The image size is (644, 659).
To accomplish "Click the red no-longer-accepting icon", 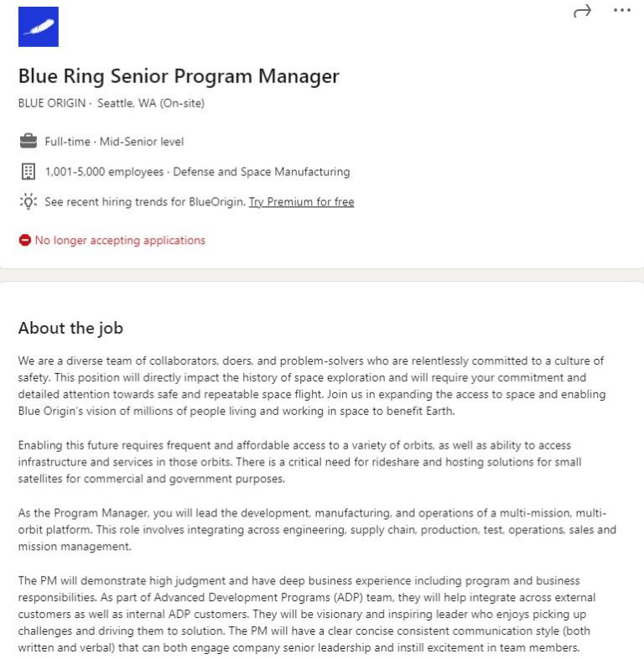I will (x=24, y=241).
